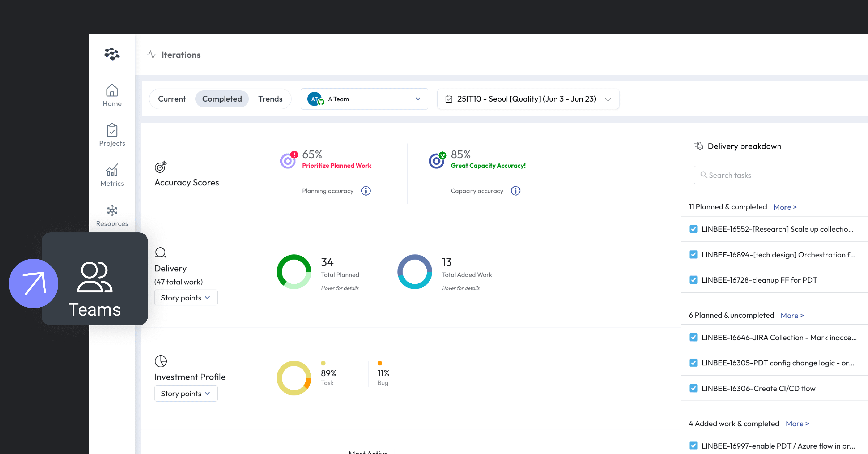Show Planning accuracy info tooltip
This screenshot has height=454, width=868.
tap(366, 191)
